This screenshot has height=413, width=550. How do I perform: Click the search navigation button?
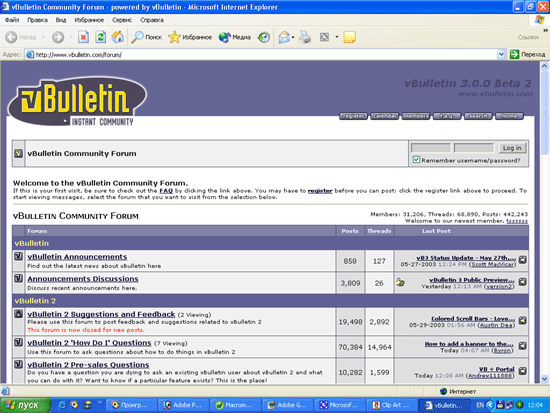click(478, 116)
